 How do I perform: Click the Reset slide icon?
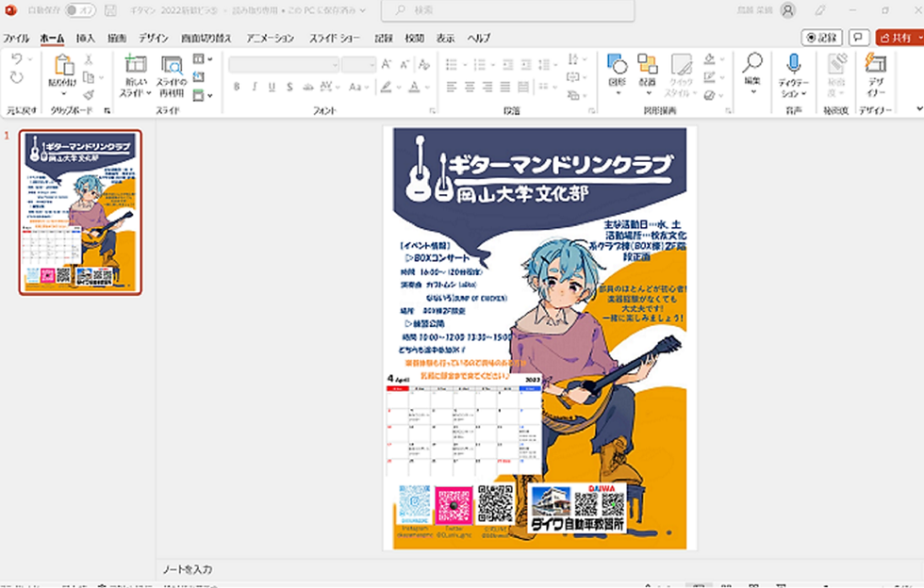click(x=199, y=76)
